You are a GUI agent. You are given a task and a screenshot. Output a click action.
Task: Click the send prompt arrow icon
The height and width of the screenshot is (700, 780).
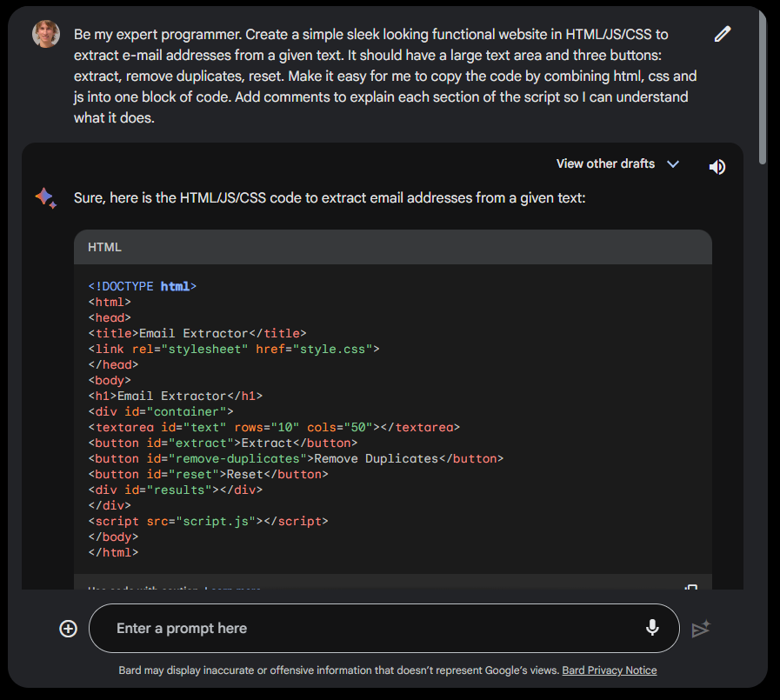[701, 629]
